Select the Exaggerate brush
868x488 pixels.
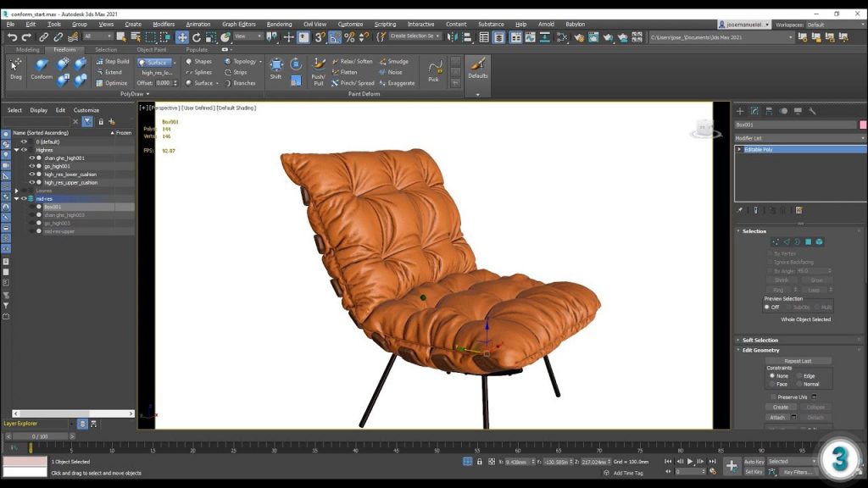pos(400,82)
